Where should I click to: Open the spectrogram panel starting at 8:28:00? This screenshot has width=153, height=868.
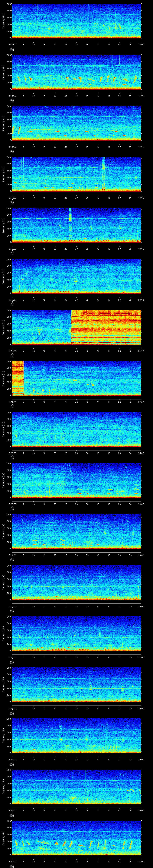click(76, 736)
